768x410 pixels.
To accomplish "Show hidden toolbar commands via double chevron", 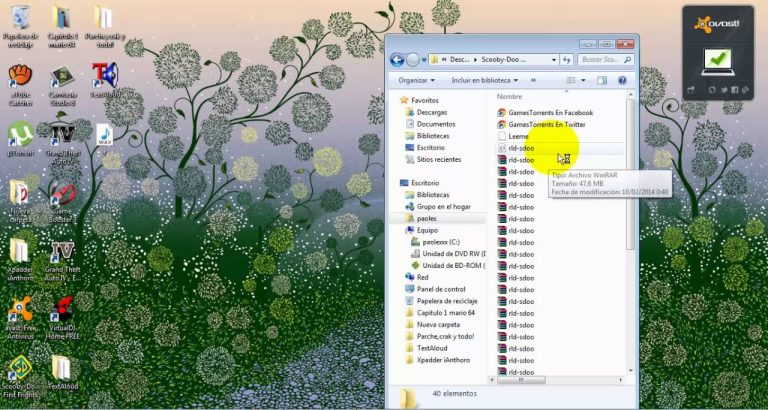I will [x=536, y=80].
